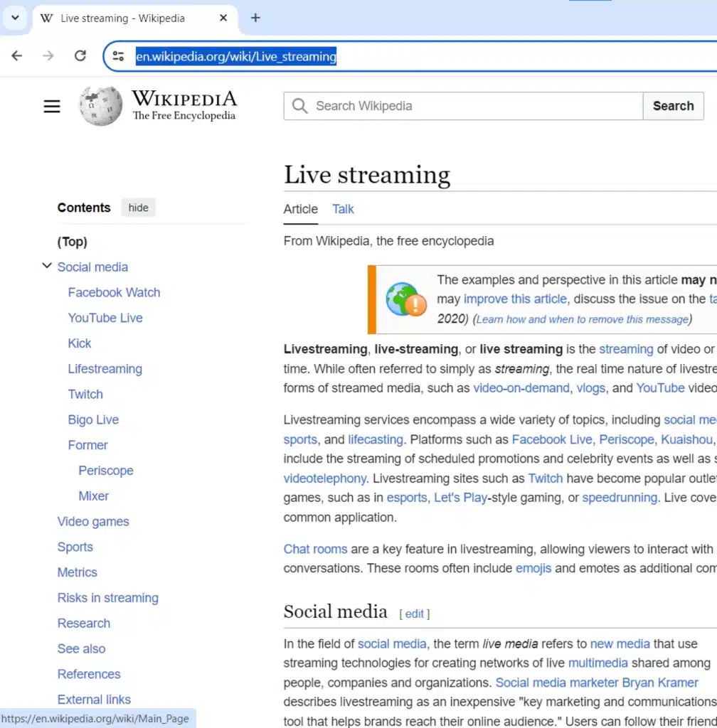Open the Let's Play link
The image size is (717, 728).
[460, 498]
